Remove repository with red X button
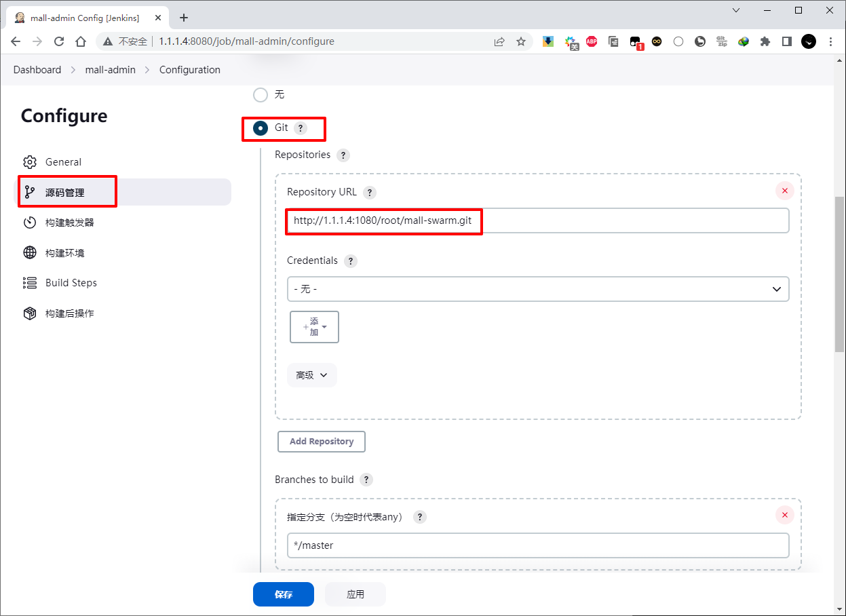 [x=784, y=191]
